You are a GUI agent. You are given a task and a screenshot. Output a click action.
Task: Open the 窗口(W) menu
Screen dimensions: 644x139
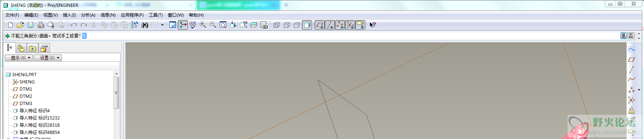tap(176, 15)
